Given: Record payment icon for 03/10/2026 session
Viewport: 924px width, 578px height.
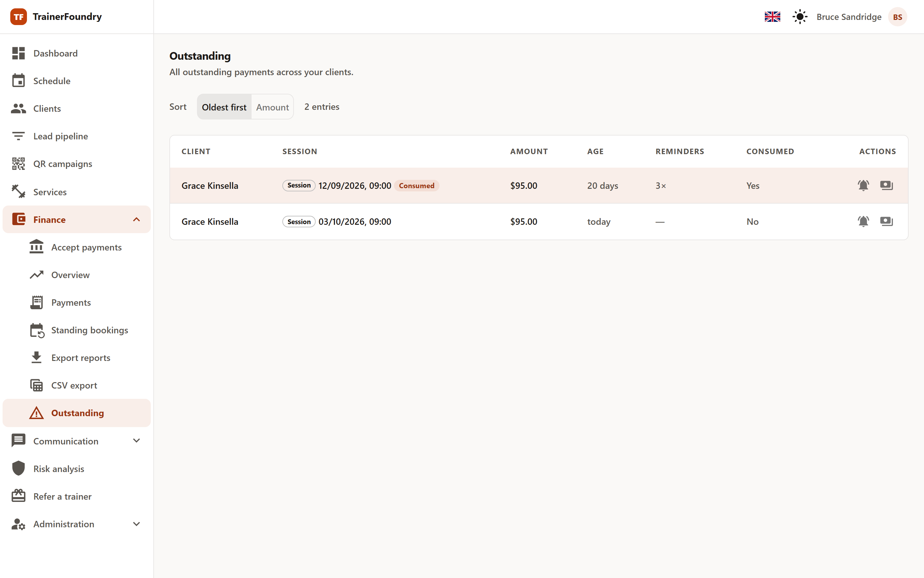Looking at the screenshot, I should [x=886, y=221].
